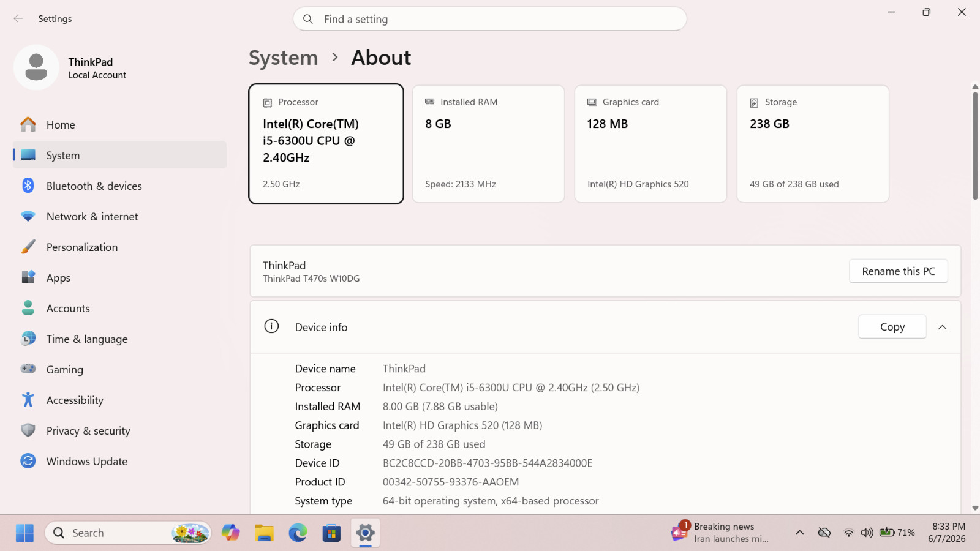This screenshot has height=551, width=980.
Task: Open Windows Update settings page
Action: (x=119, y=461)
